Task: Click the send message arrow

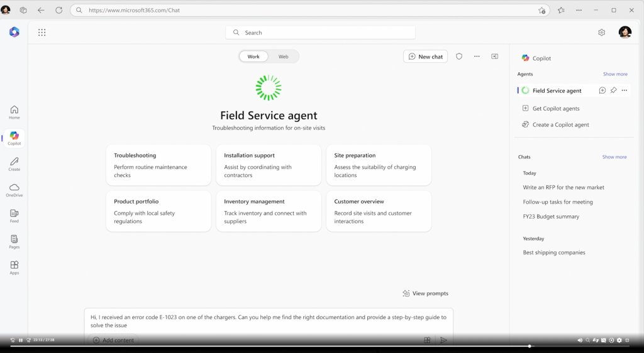Action: 443,340
